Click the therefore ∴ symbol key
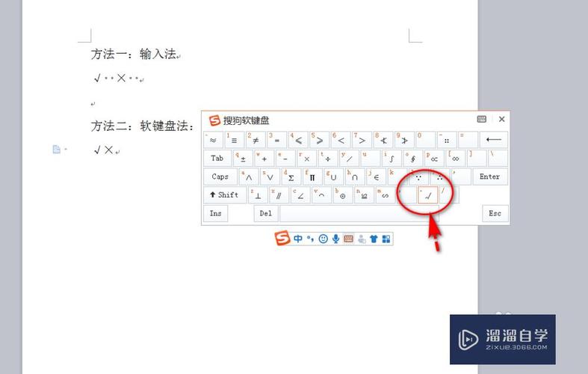 click(439, 177)
